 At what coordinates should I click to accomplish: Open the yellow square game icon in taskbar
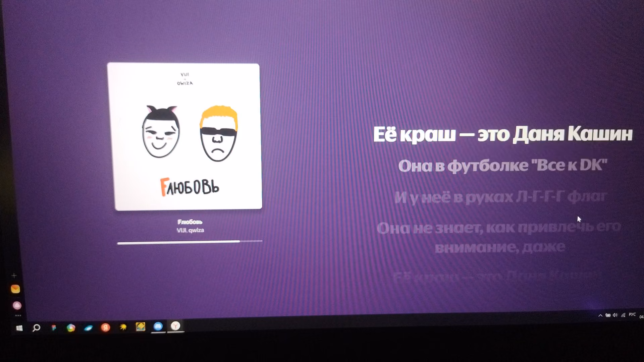point(141,326)
